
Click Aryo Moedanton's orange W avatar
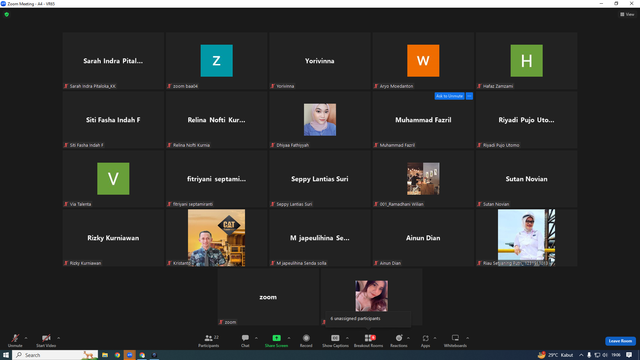click(423, 61)
